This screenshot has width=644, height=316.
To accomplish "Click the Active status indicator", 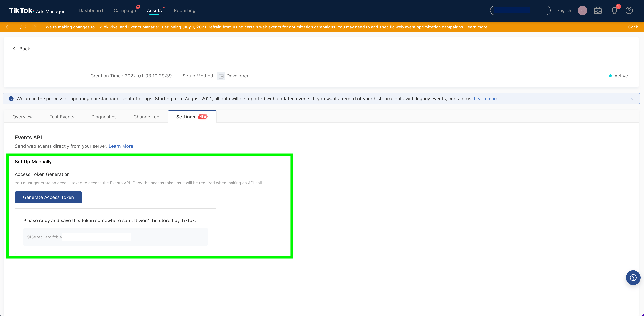I will coord(618,76).
